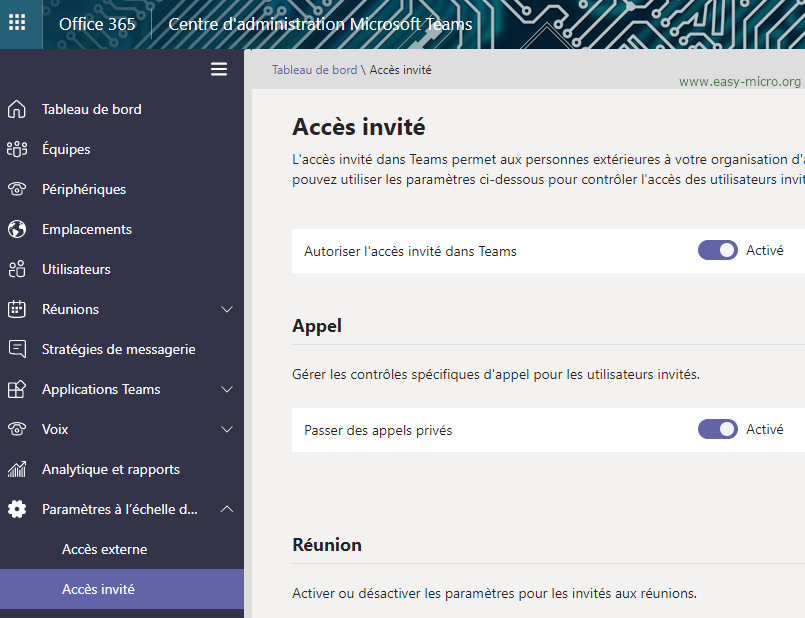Expand the Applications Teams chevron
The width and height of the screenshot is (805, 618).
227,390
